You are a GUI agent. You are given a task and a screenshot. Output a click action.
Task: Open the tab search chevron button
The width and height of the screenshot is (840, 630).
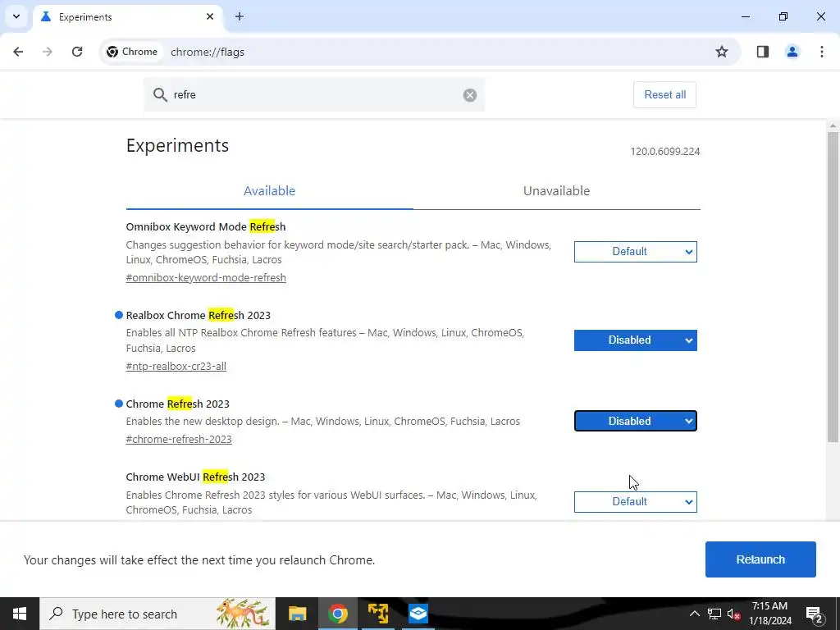click(x=16, y=16)
